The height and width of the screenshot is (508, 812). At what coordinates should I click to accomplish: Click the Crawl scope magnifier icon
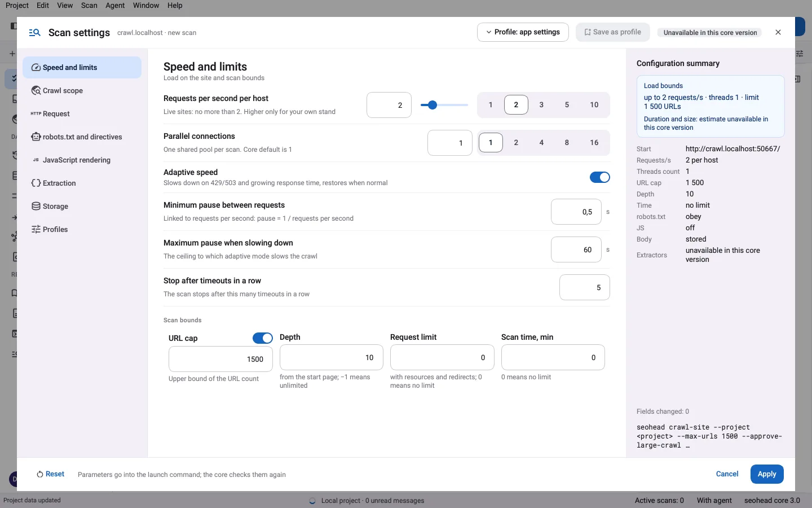[x=36, y=91]
